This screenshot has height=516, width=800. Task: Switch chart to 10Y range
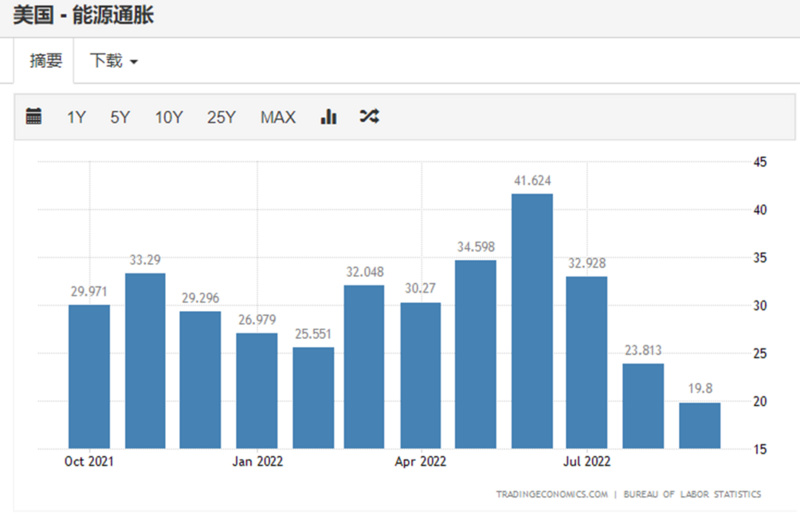pos(168,117)
